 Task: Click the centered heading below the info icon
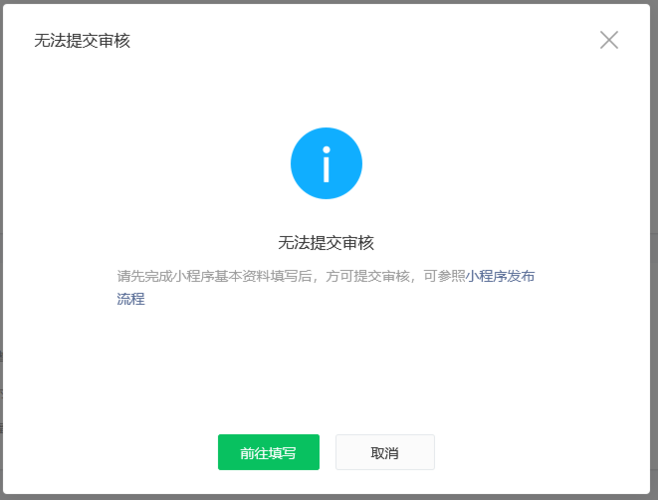(x=326, y=243)
